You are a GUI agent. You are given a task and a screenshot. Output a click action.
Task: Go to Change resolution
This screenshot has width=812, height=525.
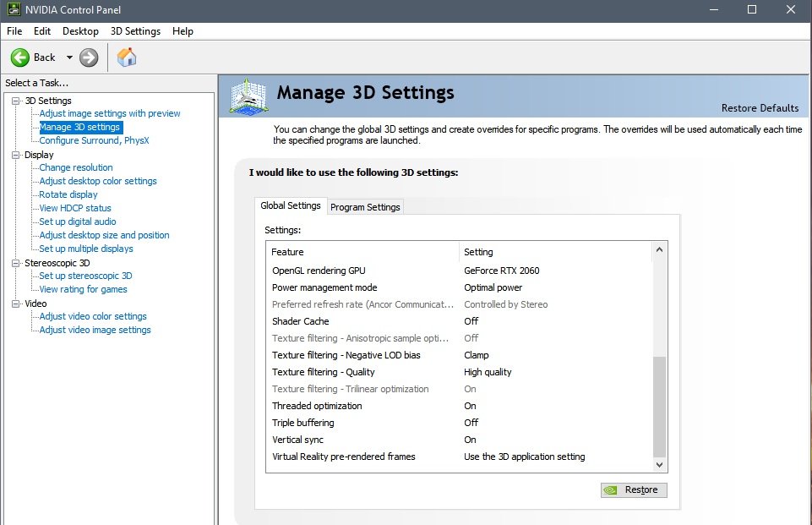click(x=76, y=167)
